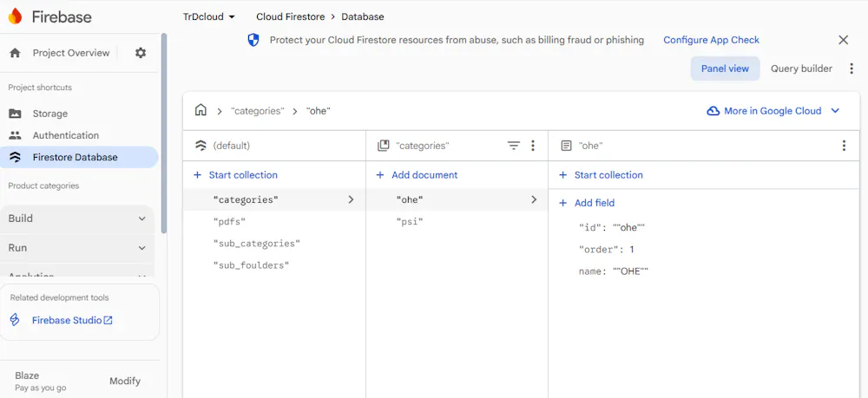868x398 pixels.
Task: Click Cloud Firestore breadcrumb at top
Action: point(290,16)
